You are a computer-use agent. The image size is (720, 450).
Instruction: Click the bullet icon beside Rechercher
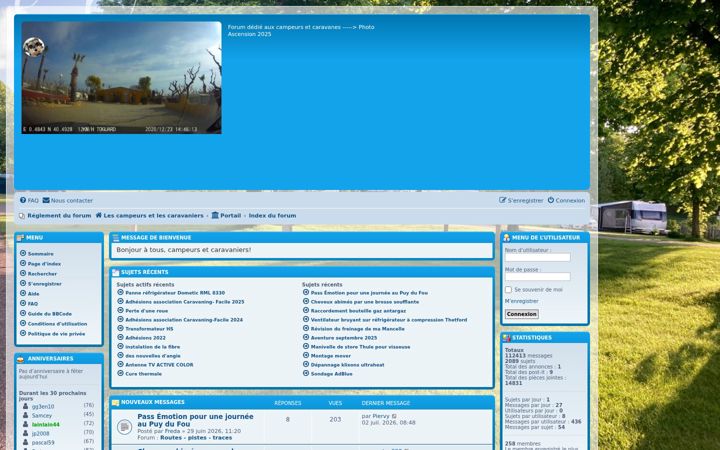point(23,273)
